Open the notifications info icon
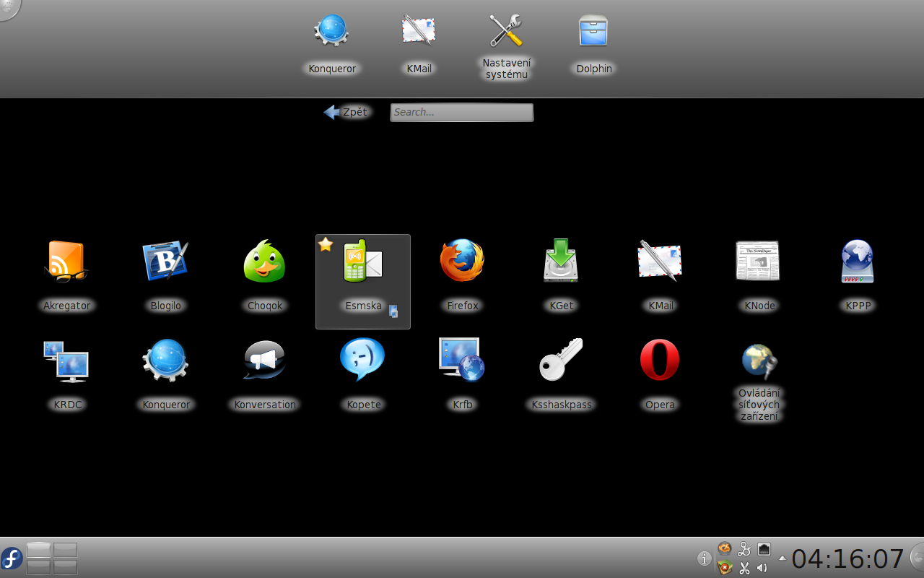 tap(705, 558)
